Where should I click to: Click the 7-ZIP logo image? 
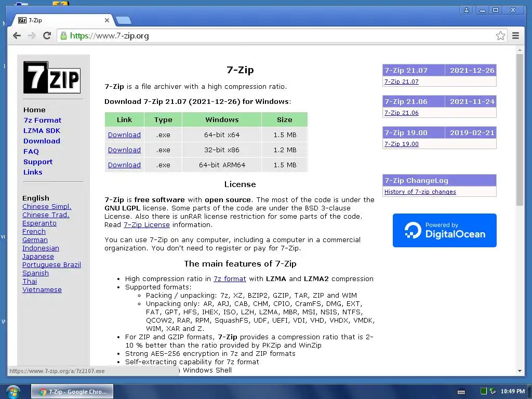(x=52, y=77)
